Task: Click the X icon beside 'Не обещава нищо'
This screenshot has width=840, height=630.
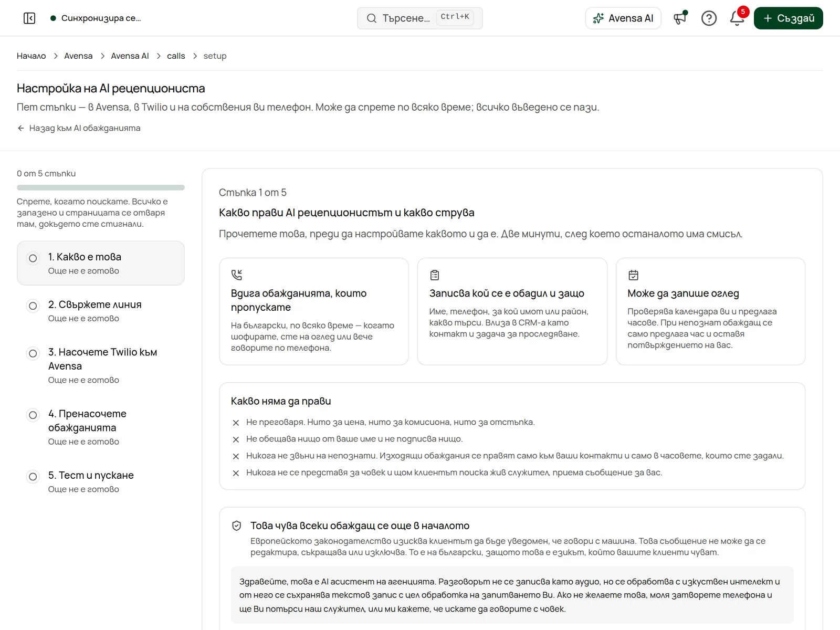Action: point(236,439)
